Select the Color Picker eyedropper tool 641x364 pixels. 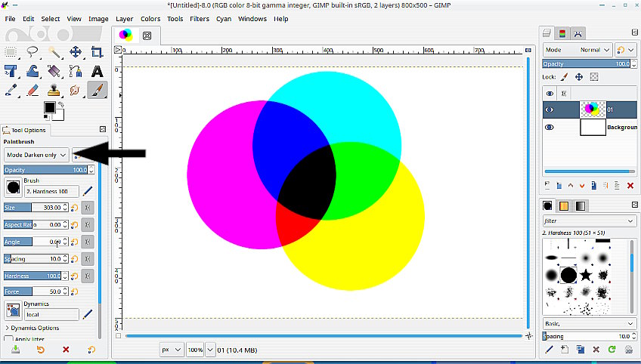click(x=11, y=90)
